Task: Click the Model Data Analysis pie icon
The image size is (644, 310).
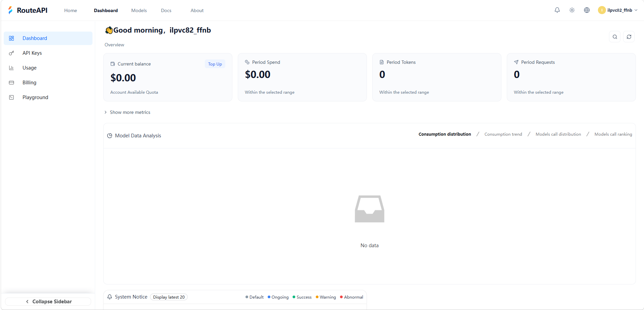Action: pyautogui.click(x=110, y=136)
